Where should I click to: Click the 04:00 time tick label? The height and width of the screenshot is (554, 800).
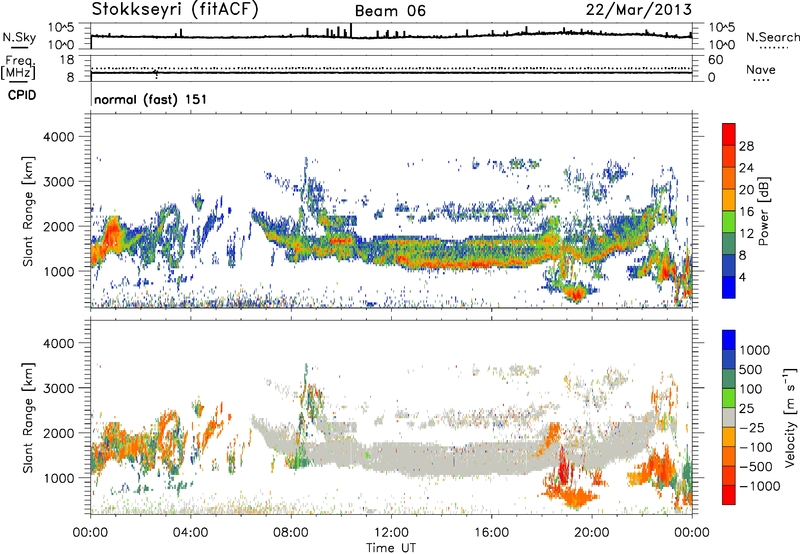coord(190,533)
